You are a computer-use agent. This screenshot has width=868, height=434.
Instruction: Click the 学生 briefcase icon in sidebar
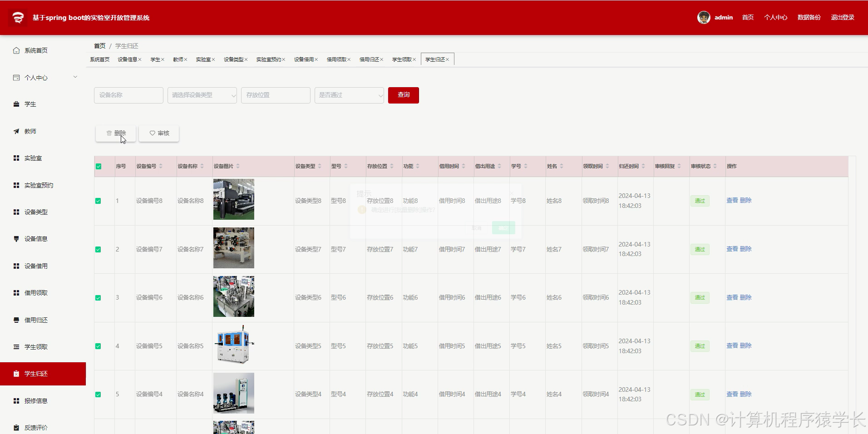tap(16, 104)
